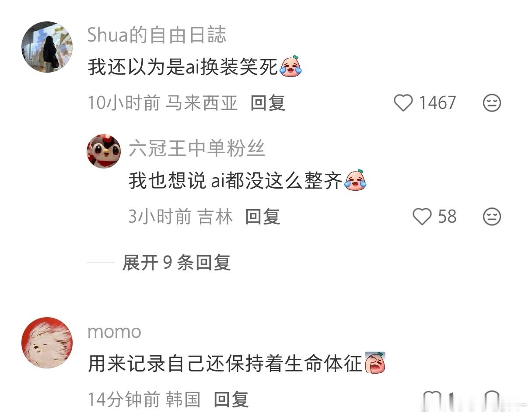This screenshot has width=532, height=417.
Task: Tap the reply text 我也想说 ai都没这么整齐
Action: 235,181
